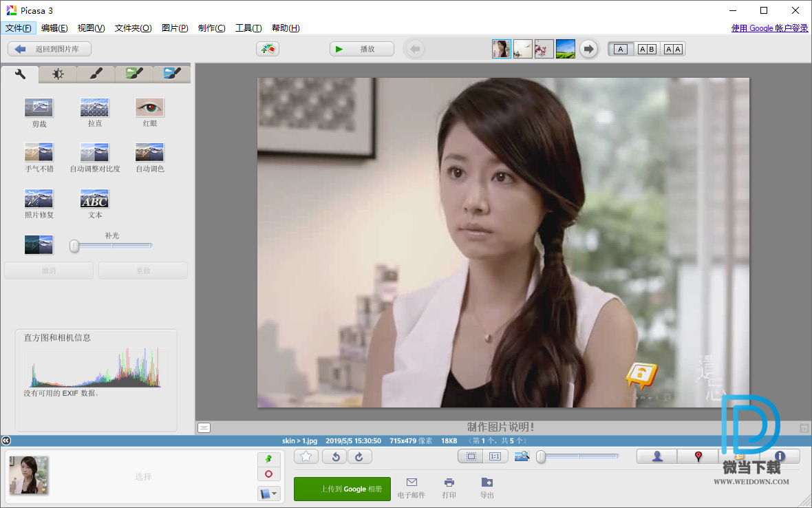The height and width of the screenshot is (508, 812).
Task: Switch to the brush effects tab
Action: tap(96, 74)
